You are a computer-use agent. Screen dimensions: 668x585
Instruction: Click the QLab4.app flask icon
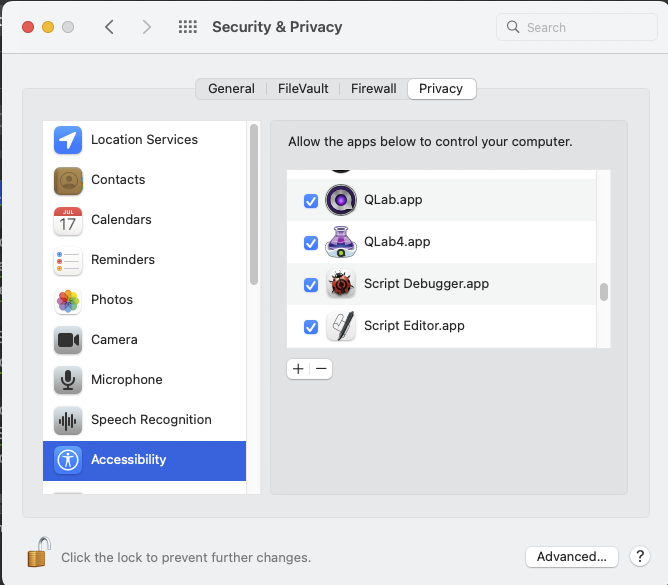pyautogui.click(x=341, y=242)
